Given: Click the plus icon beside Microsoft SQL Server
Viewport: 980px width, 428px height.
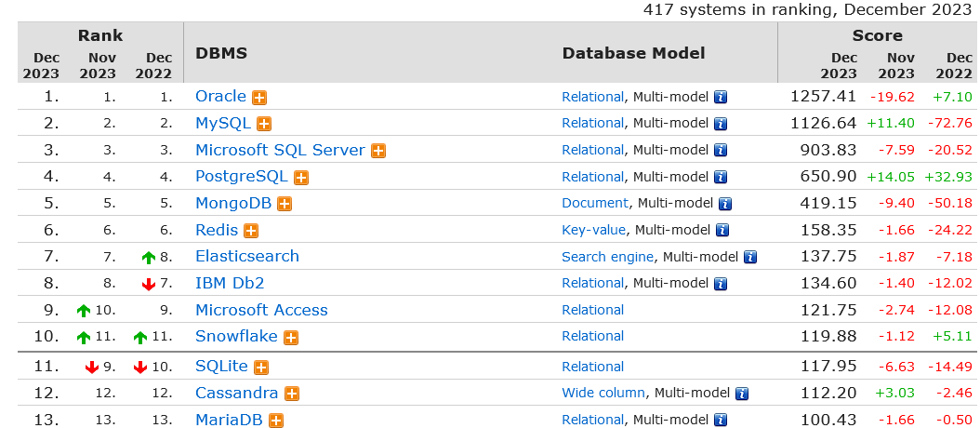Looking at the screenshot, I should tap(378, 151).
